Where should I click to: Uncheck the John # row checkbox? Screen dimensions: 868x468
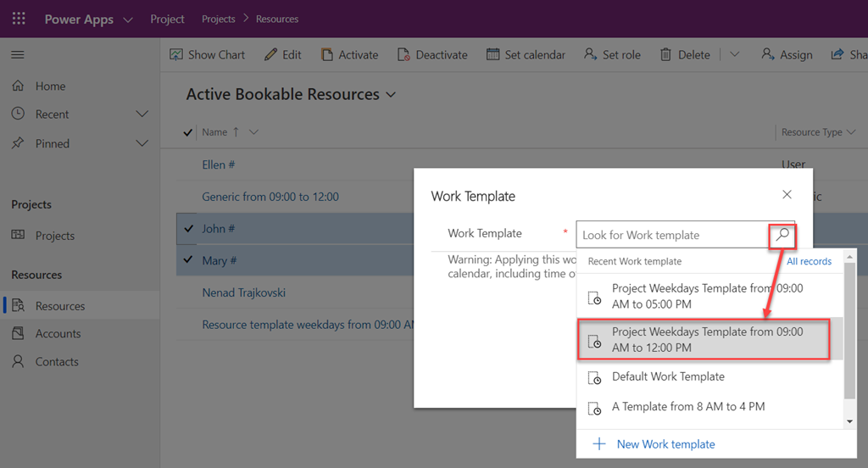[x=188, y=229]
